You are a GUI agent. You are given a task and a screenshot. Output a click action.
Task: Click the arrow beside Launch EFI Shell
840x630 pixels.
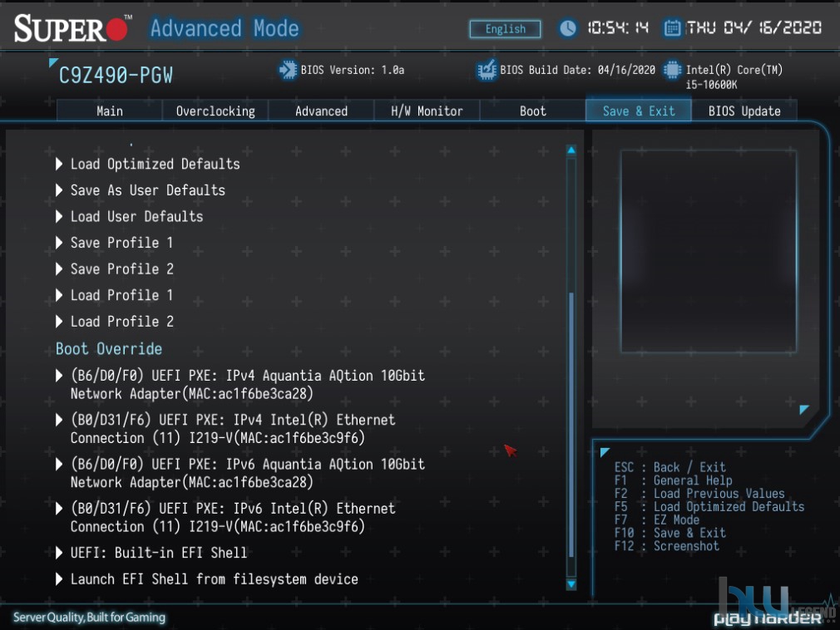[x=59, y=578]
